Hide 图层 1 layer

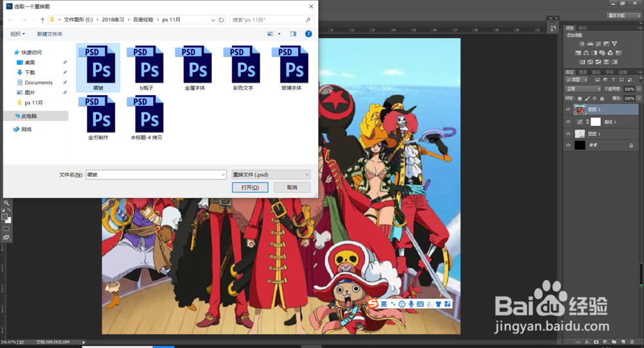coord(568,133)
